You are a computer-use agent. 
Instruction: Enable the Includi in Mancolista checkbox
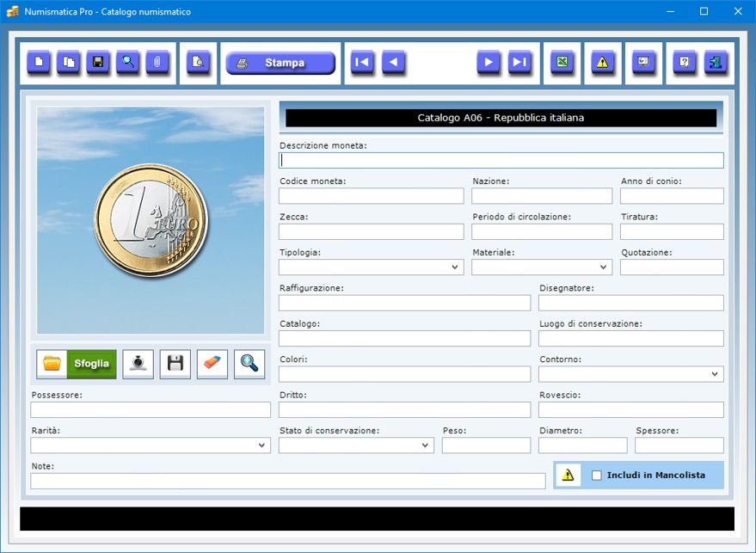click(x=597, y=476)
